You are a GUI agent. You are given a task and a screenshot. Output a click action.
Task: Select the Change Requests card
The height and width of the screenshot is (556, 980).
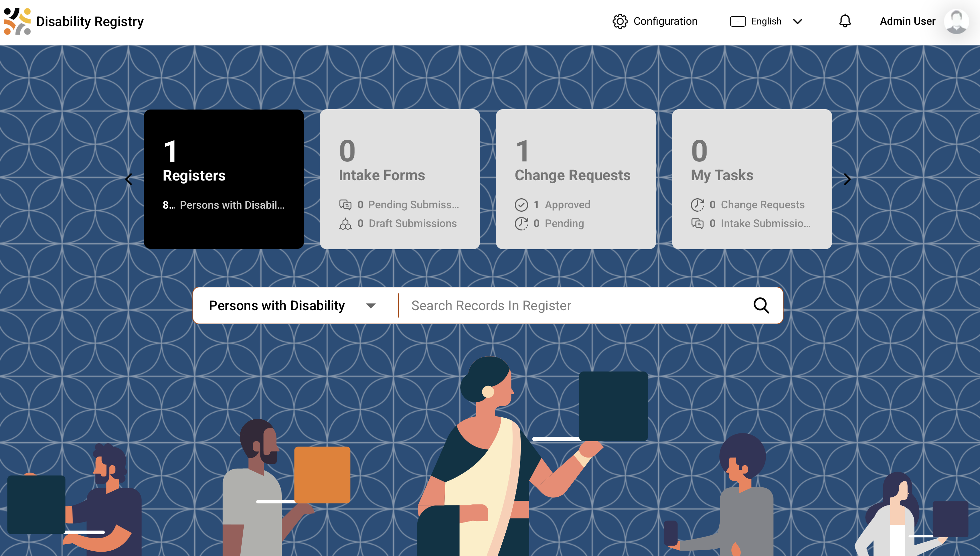pyautogui.click(x=576, y=179)
